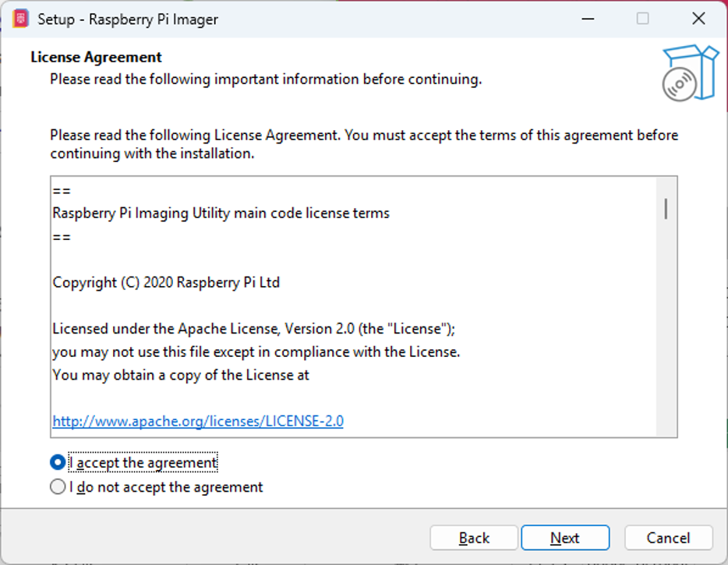Click the "You may obtain a copy" line
The width and height of the screenshot is (728, 565).
coord(181,375)
